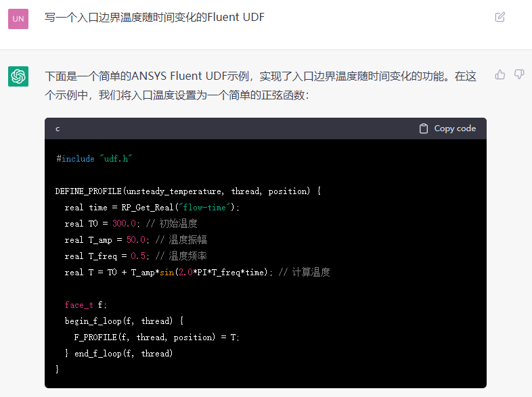The height and width of the screenshot is (397, 532).
Task: Click the 'real T0 = 300.0' line
Action: click(131, 224)
